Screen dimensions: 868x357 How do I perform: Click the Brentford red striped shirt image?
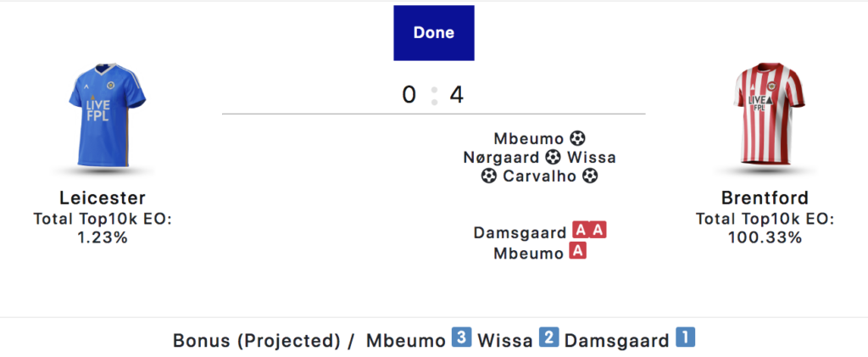point(767,117)
